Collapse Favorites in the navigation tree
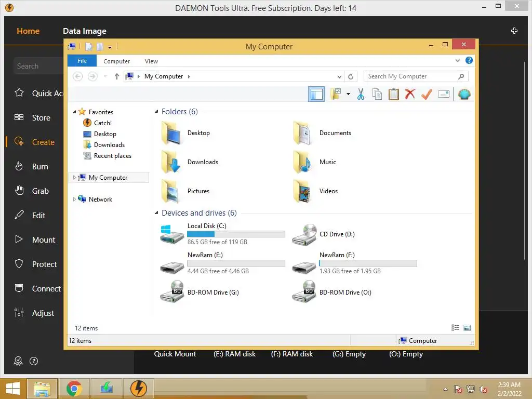This screenshot has width=532, height=399. 74,112
